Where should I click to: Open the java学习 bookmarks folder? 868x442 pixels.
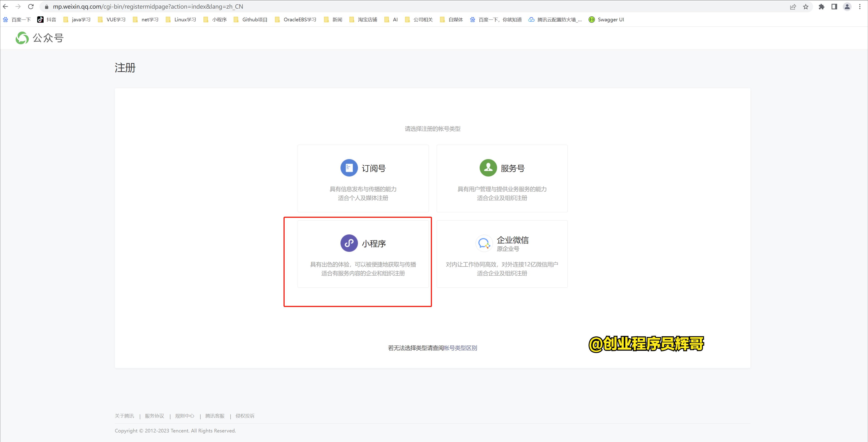pyautogui.click(x=81, y=20)
